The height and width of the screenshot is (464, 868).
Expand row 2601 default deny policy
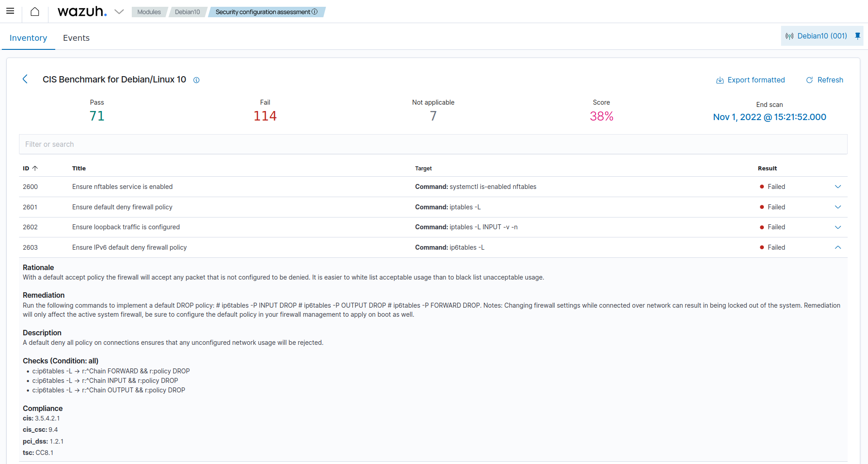[838, 207]
